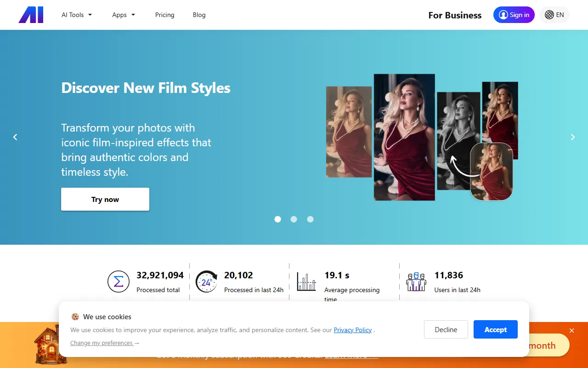
Task: Open the EN language selector
Action: tap(554, 15)
